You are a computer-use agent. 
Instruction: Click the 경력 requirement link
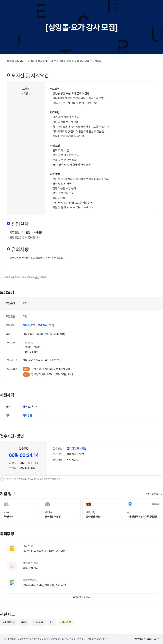pos(25,407)
